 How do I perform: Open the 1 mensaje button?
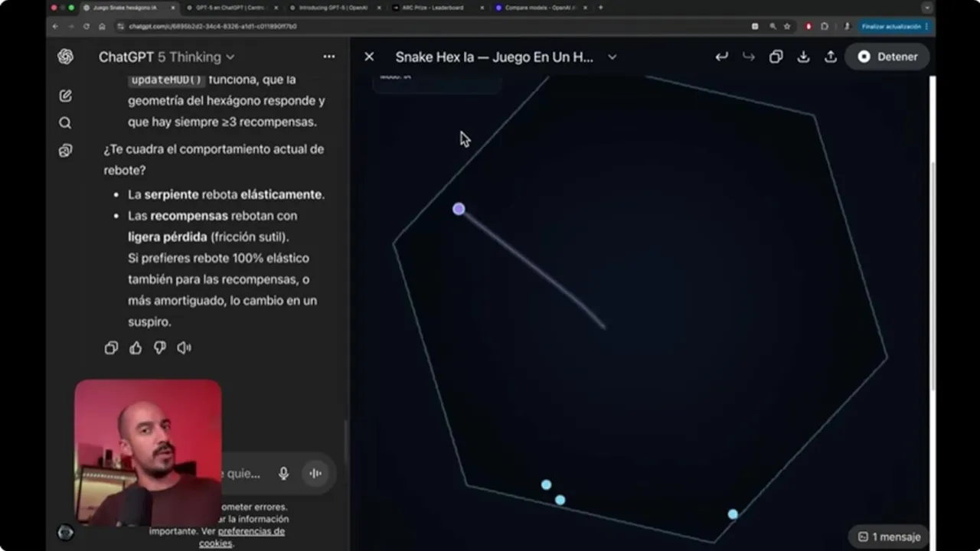[x=889, y=536]
